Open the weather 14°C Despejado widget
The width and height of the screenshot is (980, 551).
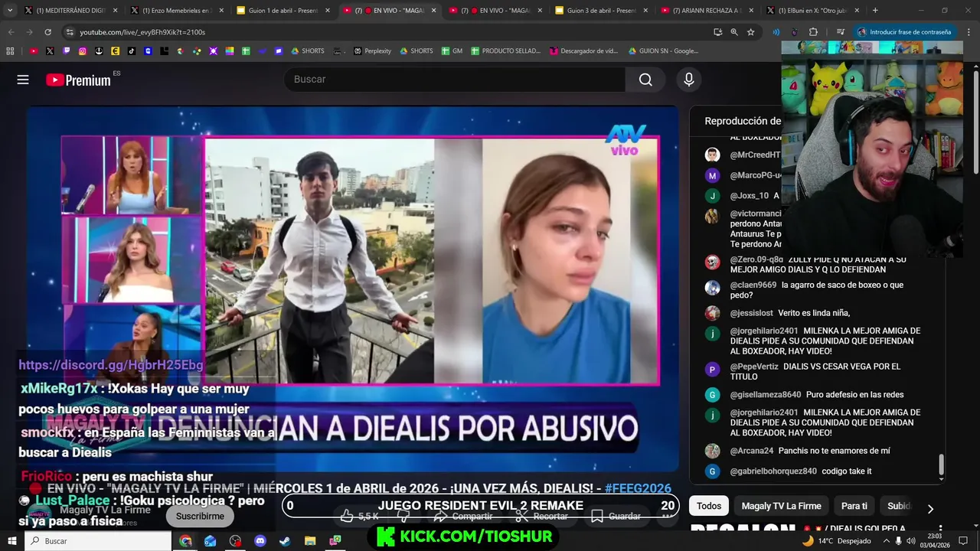click(836, 541)
